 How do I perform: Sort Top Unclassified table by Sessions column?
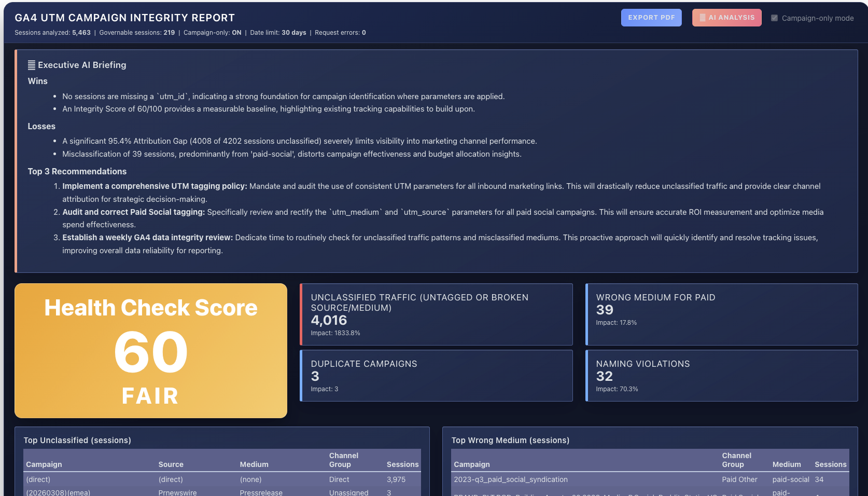pyautogui.click(x=402, y=464)
